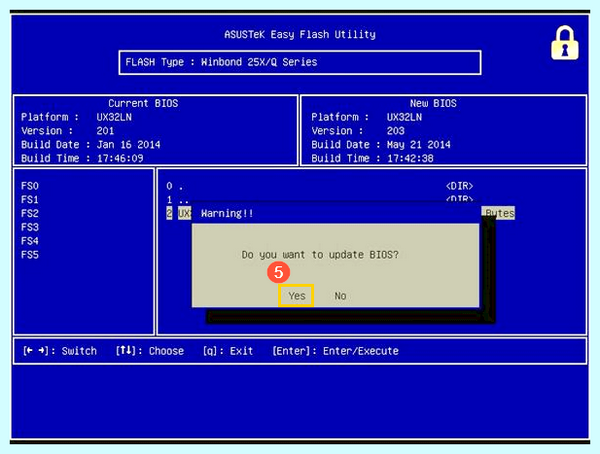Click the Current BIOS heading
The height and width of the screenshot is (454, 600).
pyautogui.click(x=143, y=103)
